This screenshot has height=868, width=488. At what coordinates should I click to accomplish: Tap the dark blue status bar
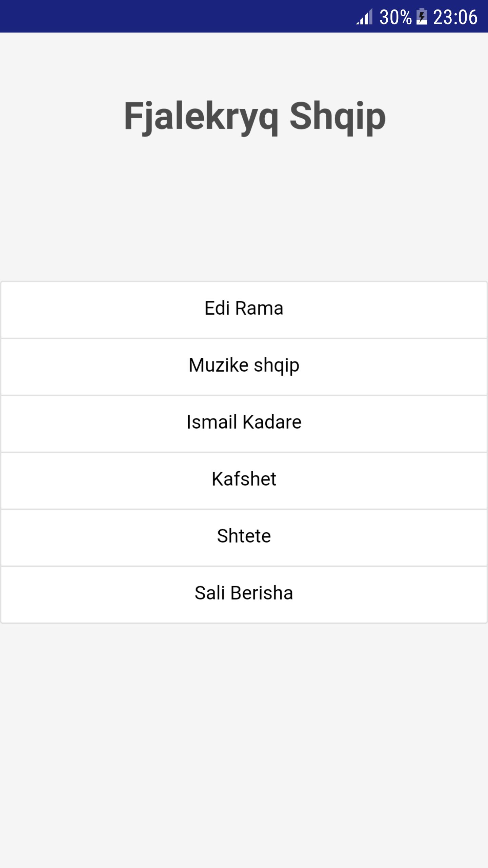(169, 16)
